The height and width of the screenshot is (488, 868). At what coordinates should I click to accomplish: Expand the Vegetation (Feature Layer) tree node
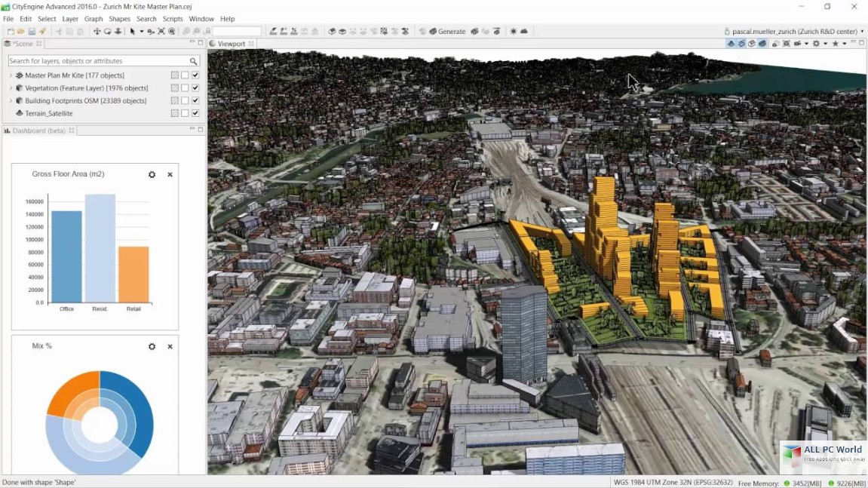(x=11, y=88)
